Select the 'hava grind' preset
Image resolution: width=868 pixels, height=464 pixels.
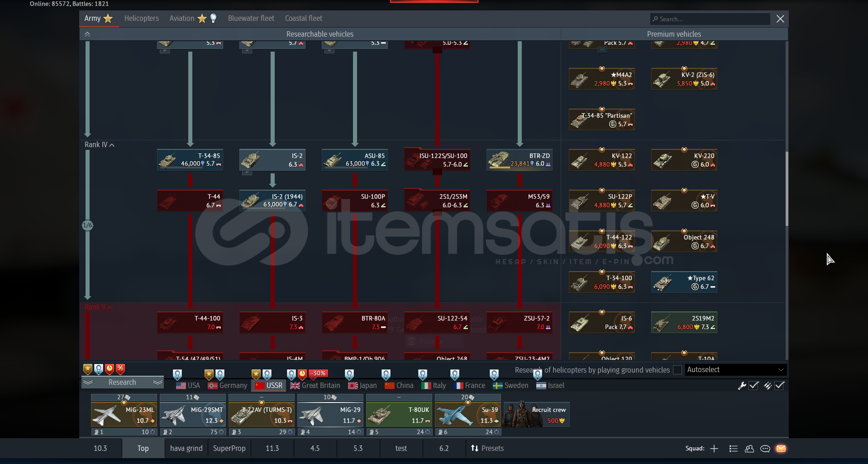[x=186, y=449]
